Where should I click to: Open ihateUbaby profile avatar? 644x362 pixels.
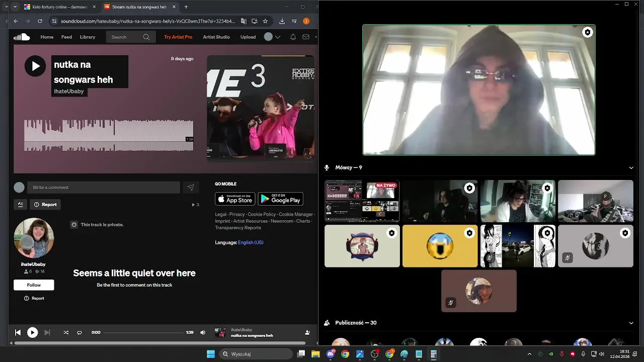(34, 238)
